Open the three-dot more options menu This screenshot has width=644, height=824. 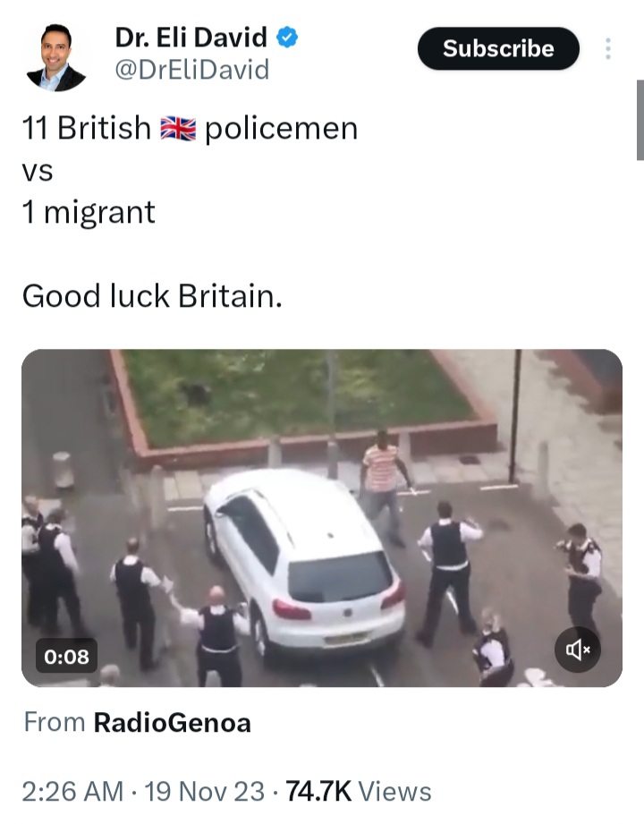point(607,48)
